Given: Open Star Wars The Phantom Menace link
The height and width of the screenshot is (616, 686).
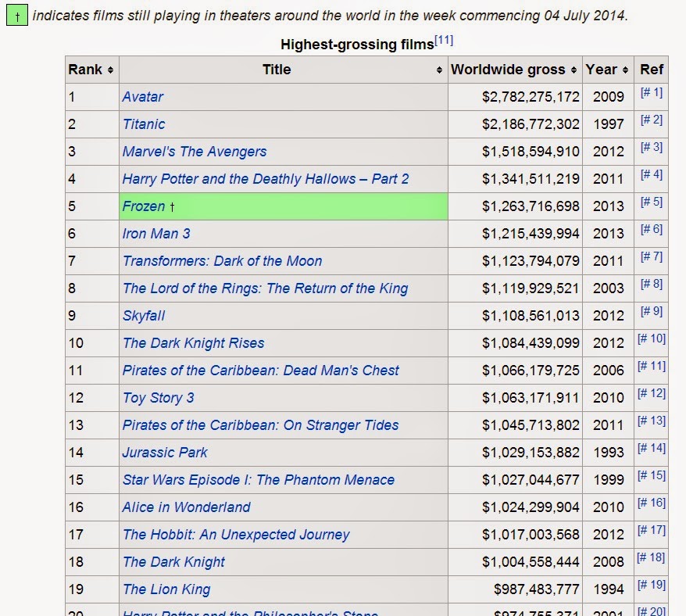Looking at the screenshot, I should coord(259,480).
